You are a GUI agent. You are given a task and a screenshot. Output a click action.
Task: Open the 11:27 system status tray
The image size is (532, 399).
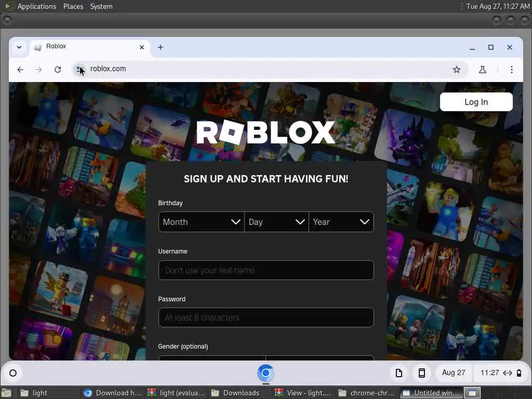coord(501,373)
